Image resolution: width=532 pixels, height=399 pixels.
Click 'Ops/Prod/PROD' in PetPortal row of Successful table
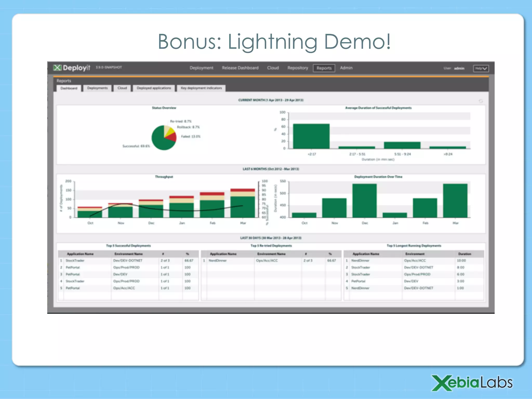(x=126, y=267)
